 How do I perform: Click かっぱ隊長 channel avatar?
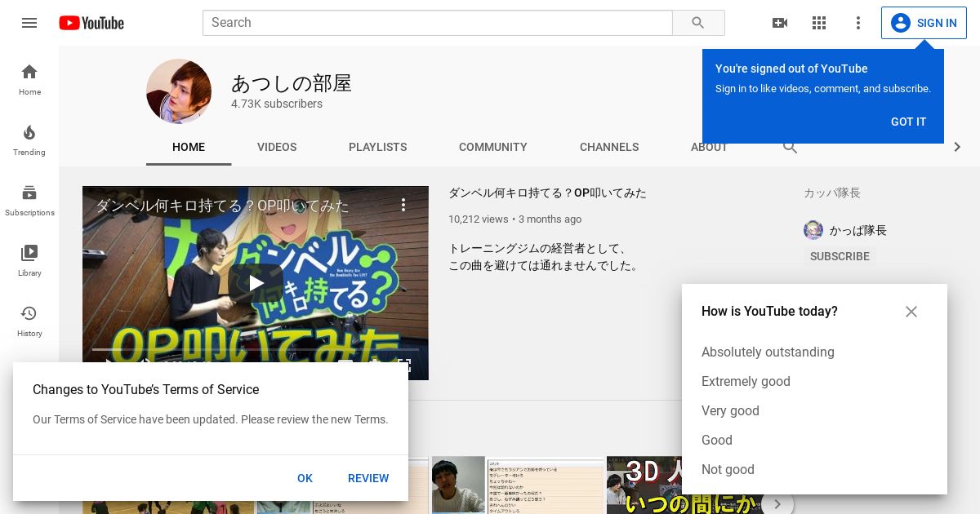[x=813, y=230]
